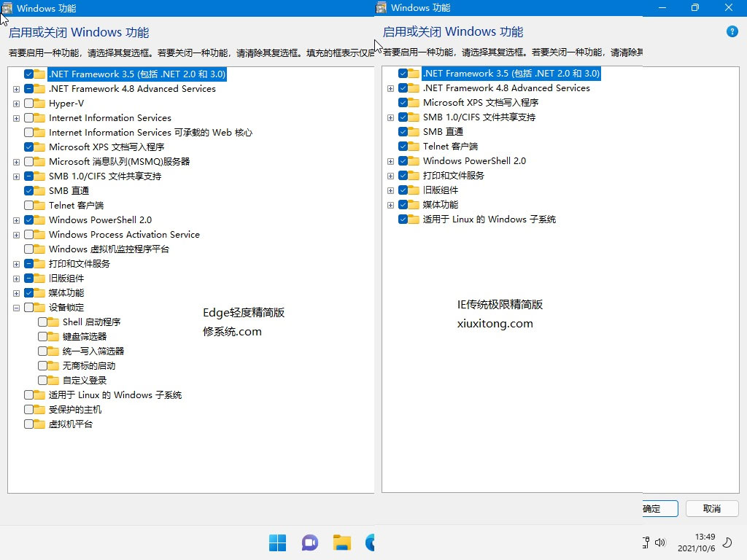Open Teams Chat icon on taskbar

point(309,542)
